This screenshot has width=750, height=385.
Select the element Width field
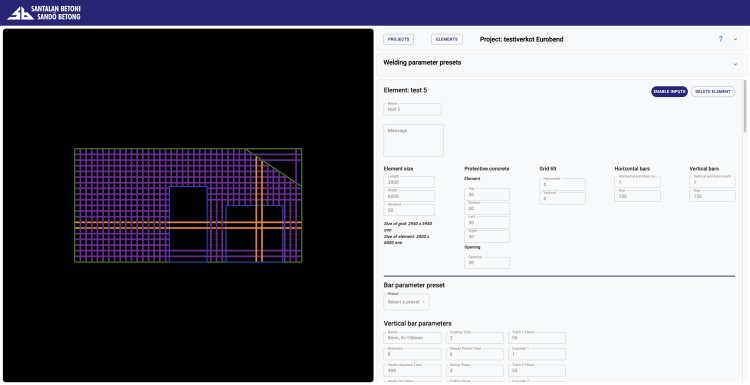[x=409, y=196]
